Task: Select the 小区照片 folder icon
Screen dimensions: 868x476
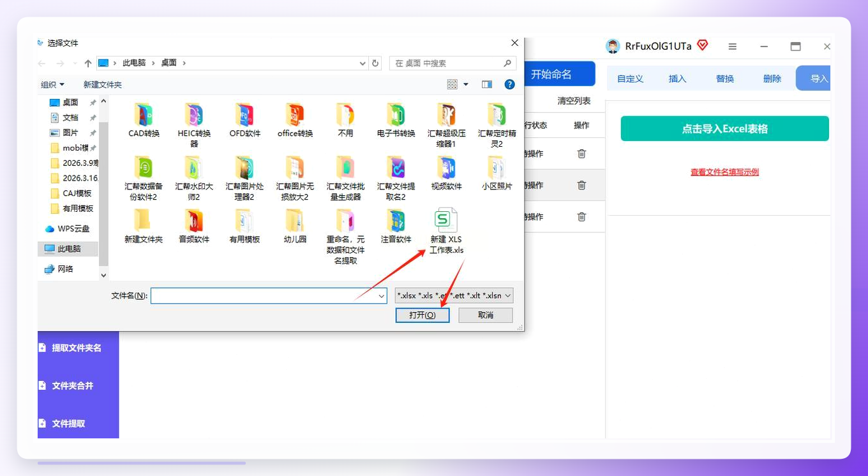Action: pos(497,168)
